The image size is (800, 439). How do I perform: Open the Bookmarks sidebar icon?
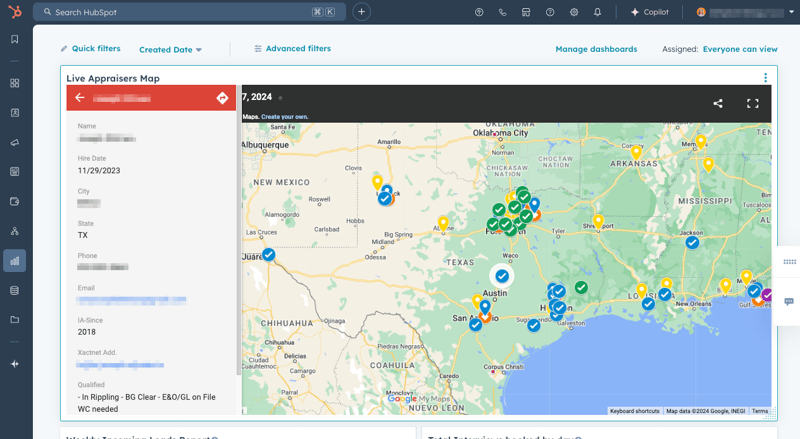pos(15,39)
